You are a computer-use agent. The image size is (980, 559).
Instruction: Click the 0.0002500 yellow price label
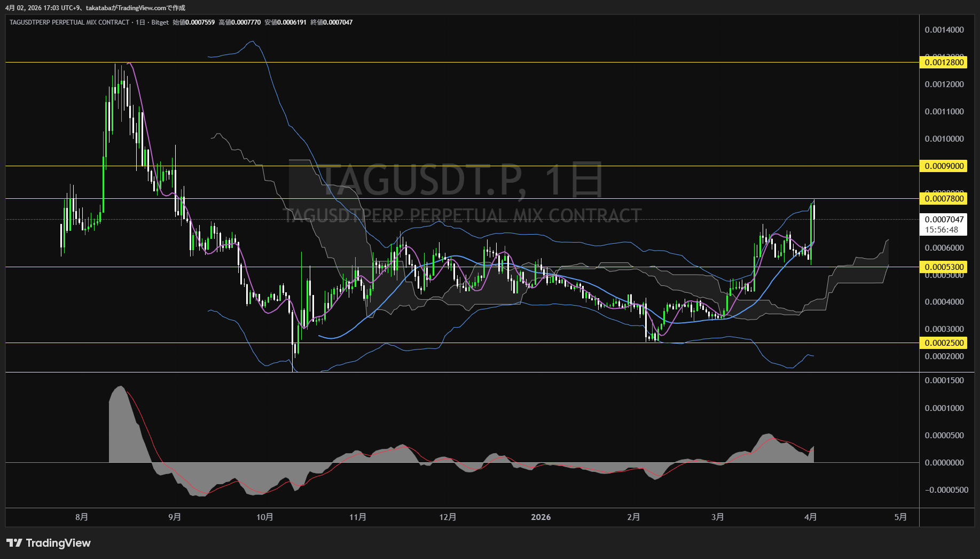944,343
